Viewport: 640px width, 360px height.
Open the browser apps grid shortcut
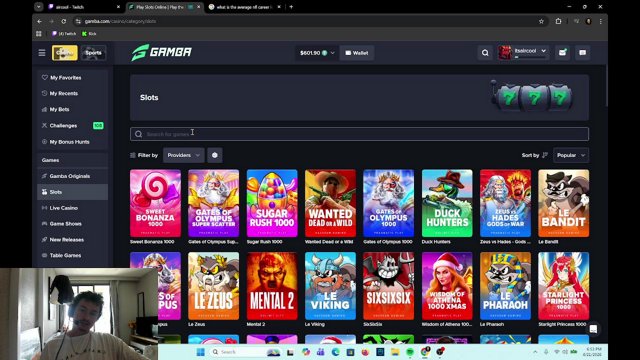(39, 34)
